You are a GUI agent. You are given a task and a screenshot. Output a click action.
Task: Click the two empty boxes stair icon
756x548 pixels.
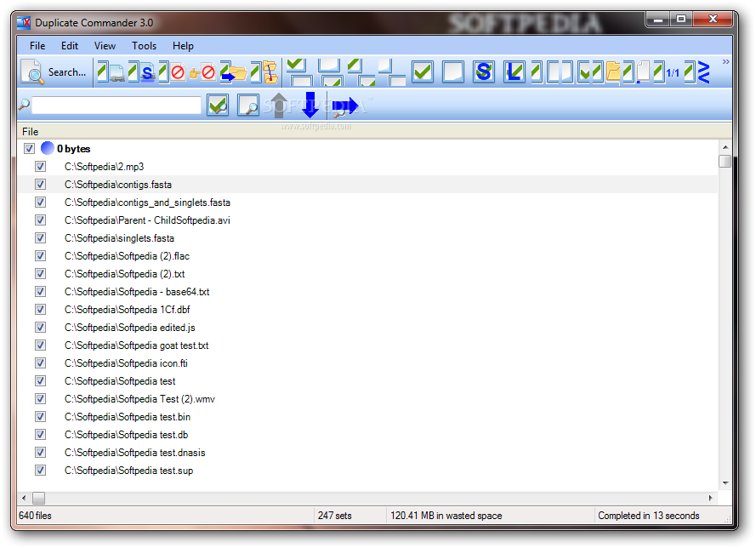(x=391, y=72)
